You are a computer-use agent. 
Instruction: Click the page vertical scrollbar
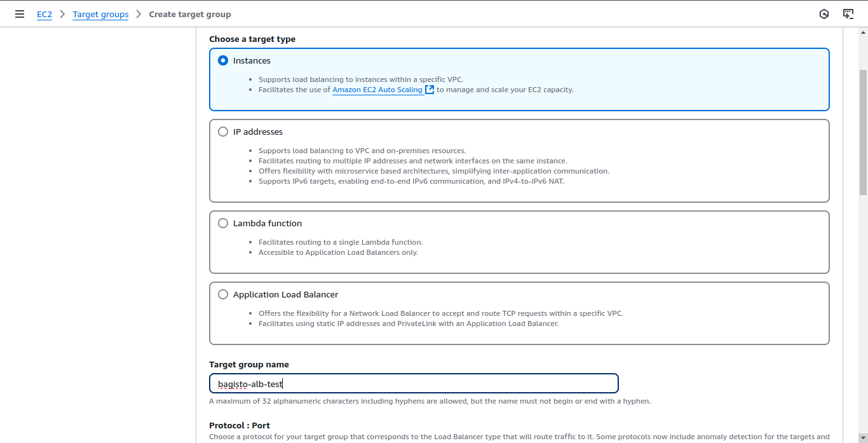click(863, 132)
